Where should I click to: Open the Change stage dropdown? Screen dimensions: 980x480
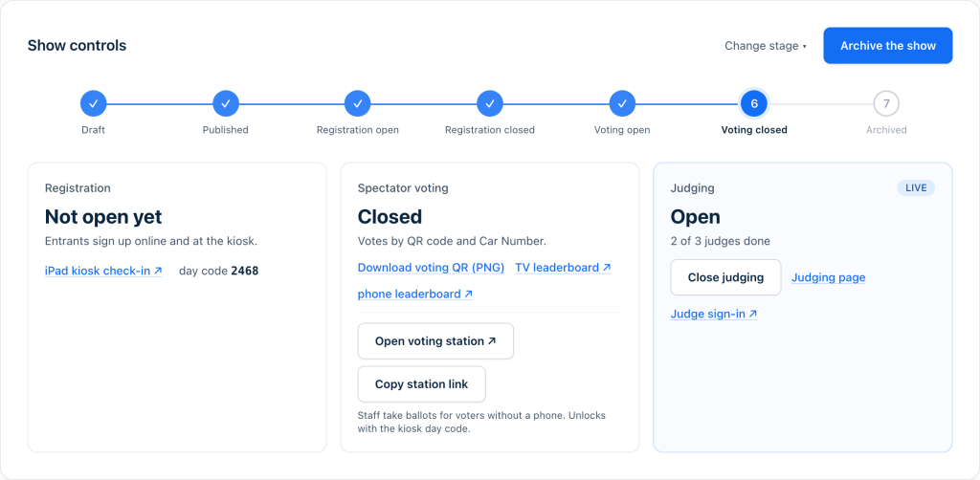[x=766, y=46]
